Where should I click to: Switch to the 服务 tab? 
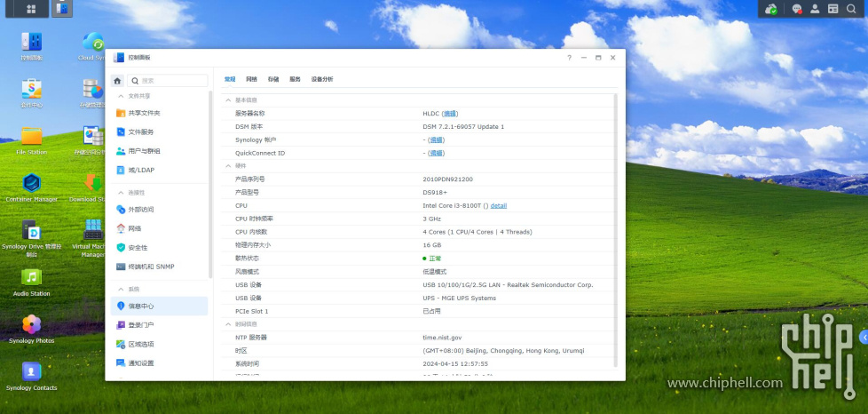295,79
